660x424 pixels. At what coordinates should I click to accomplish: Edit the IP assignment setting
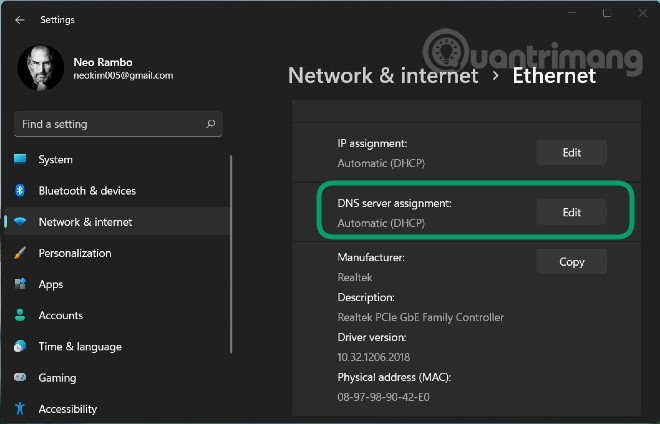point(571,153)
